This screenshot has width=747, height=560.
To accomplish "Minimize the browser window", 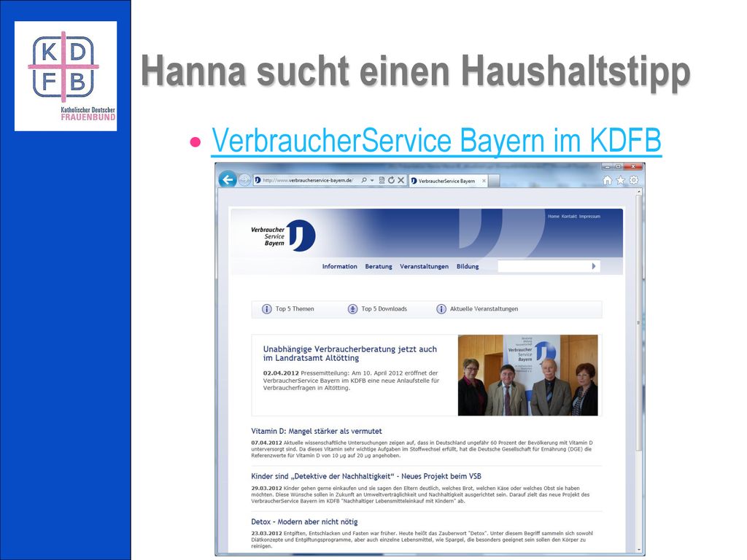I will [607, 167].
